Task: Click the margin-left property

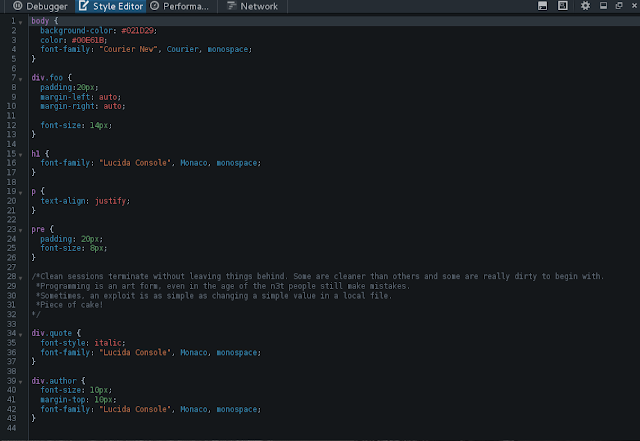Action: click(x=65, y=97)
